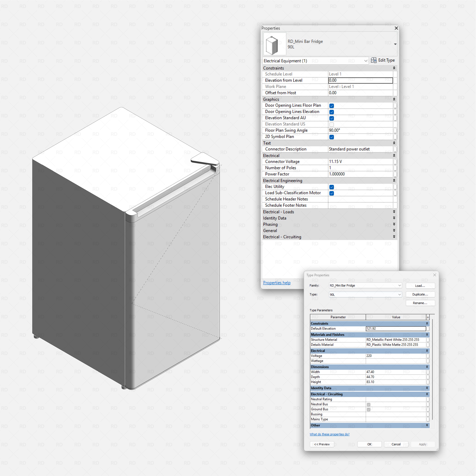Click associate parameter button beside Width
The width and height of the screenshot is (476, 476).
[428, 372]
